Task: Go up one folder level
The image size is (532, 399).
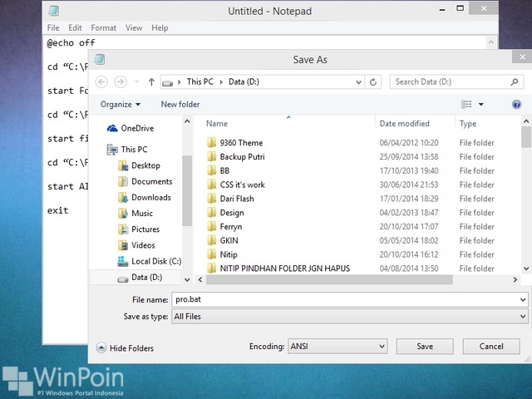Action: click(x=151, y=81)
